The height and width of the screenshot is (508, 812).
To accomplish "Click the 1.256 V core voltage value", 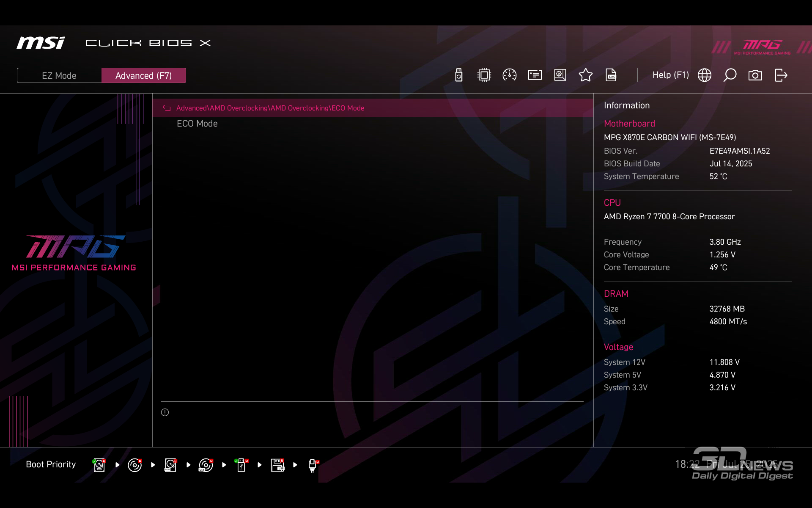I will click(x=722, y=255).
